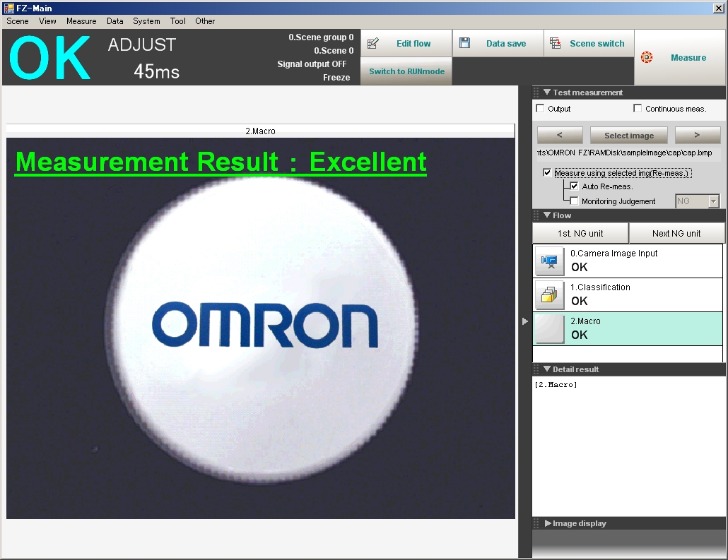728x560 pixels.
Task: Click the Classification unit icon
Action: (x=549, y=295)
